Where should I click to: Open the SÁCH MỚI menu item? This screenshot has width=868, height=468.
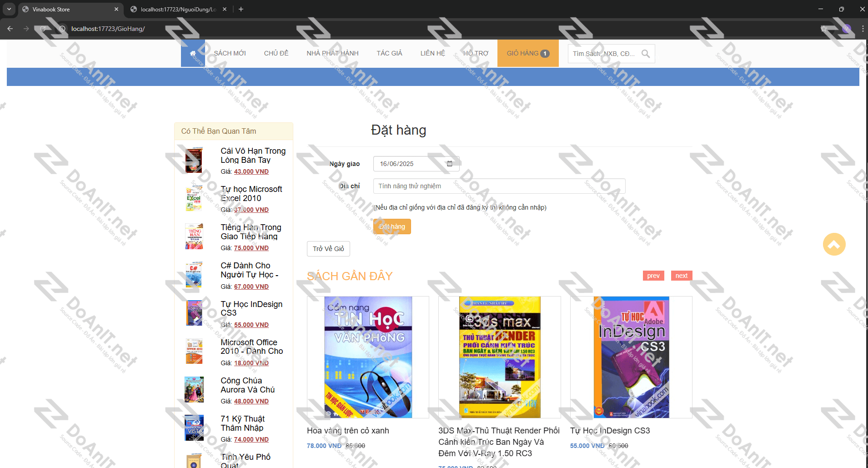click(230, 53)
